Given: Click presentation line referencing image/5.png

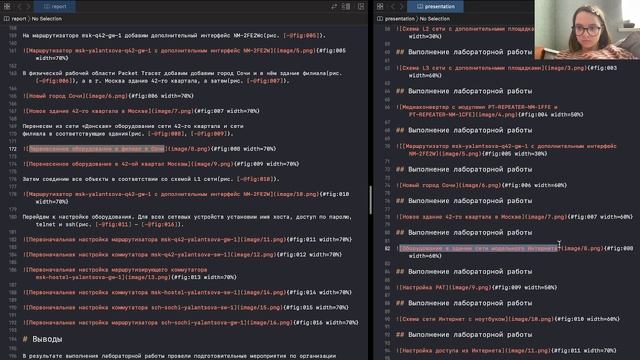Looking at the screenshot, I should tap(507, 150).
